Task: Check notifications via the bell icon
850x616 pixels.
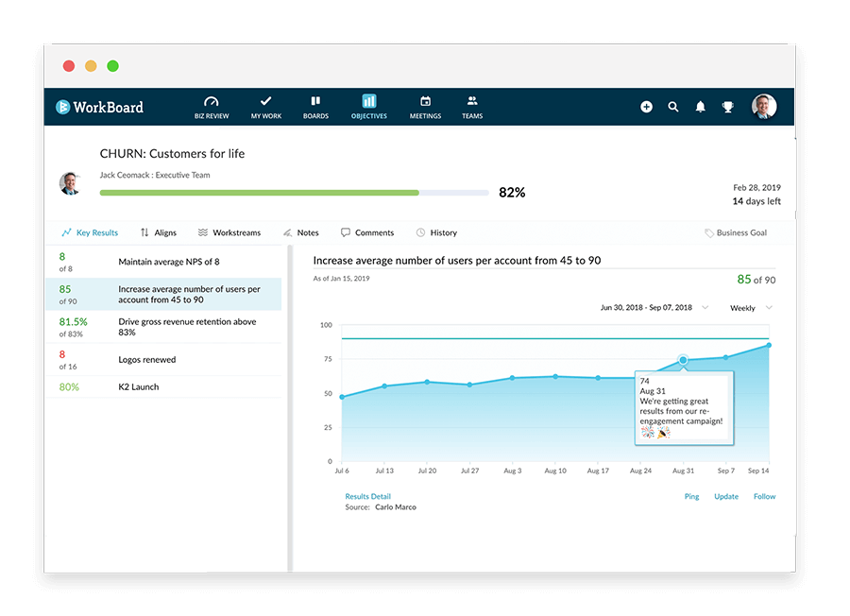Action: [700, 107]
